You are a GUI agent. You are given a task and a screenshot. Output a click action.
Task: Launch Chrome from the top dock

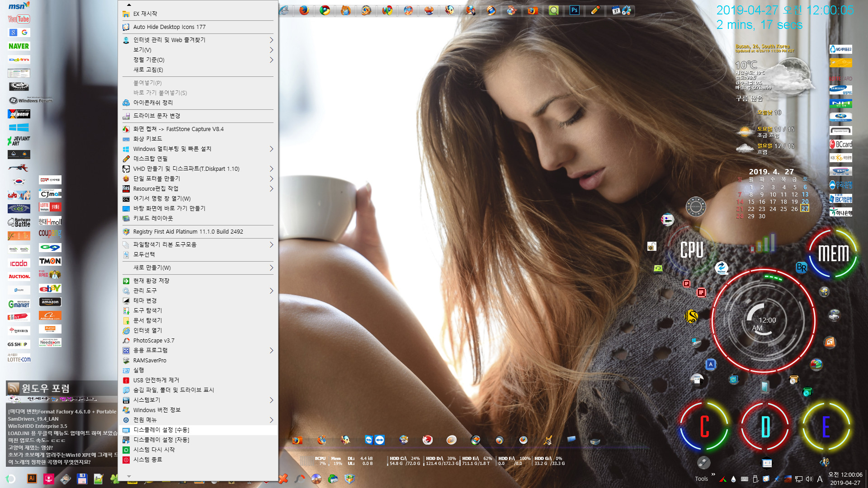click(x=325, y=10)
